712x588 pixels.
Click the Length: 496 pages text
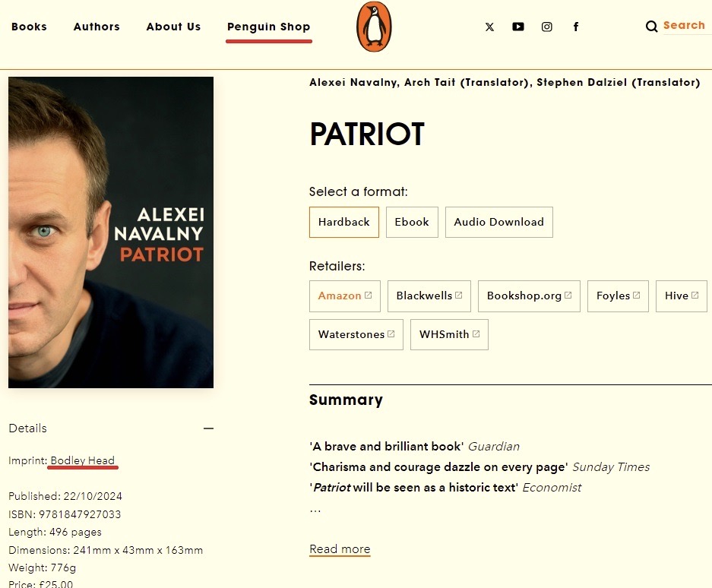point(55,532)
